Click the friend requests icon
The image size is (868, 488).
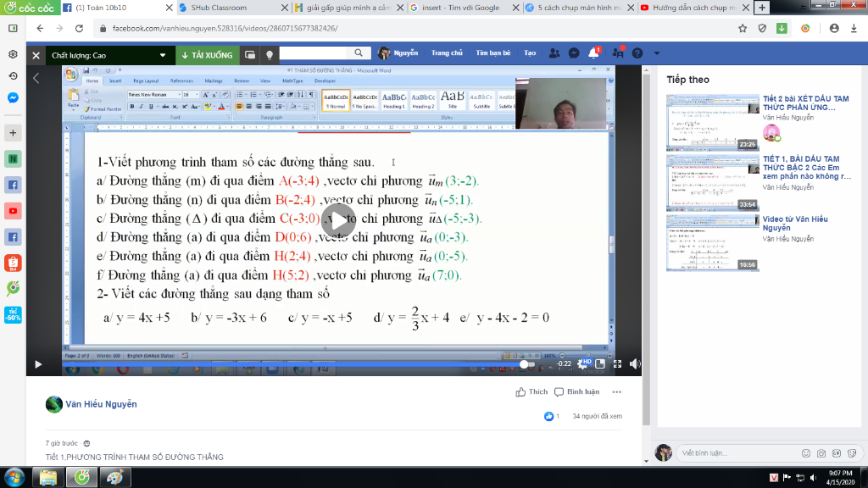pos(554,53)
